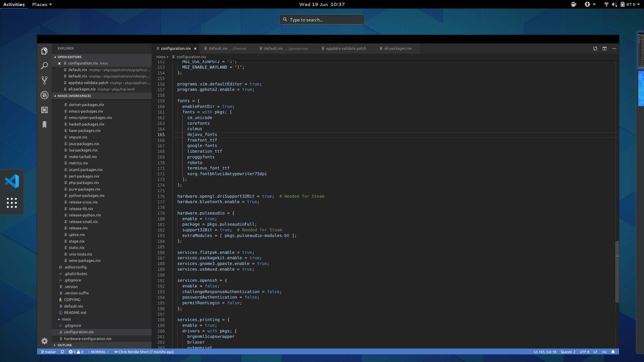Click inside the Type to search field
This screenshot has width=644, height=362.
[322, 19]
